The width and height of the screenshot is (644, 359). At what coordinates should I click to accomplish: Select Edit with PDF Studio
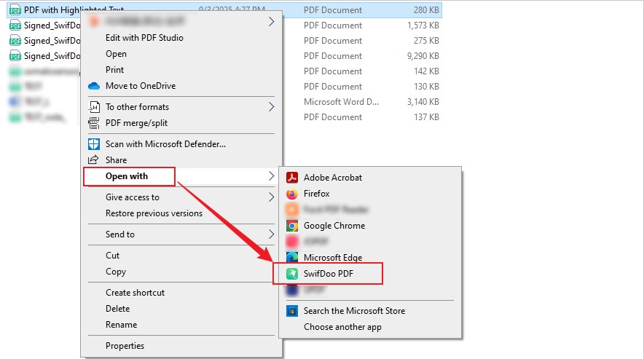[144, 38]
